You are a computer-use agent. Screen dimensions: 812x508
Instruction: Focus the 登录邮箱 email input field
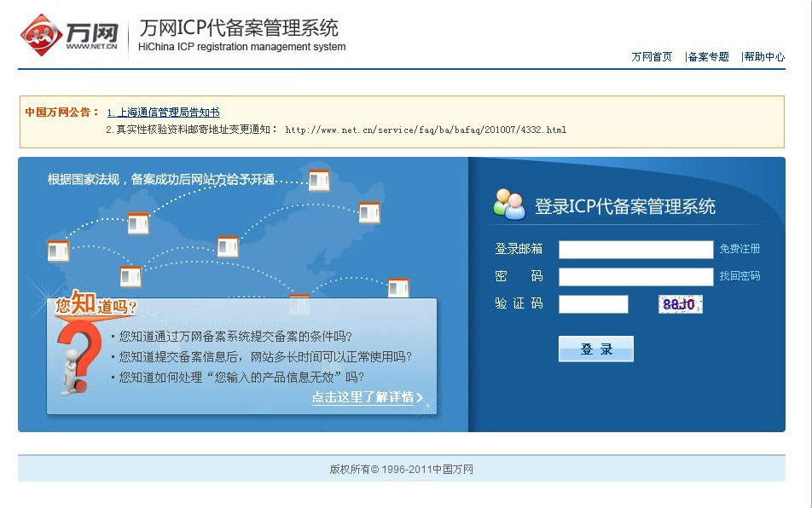click(635, 250)
